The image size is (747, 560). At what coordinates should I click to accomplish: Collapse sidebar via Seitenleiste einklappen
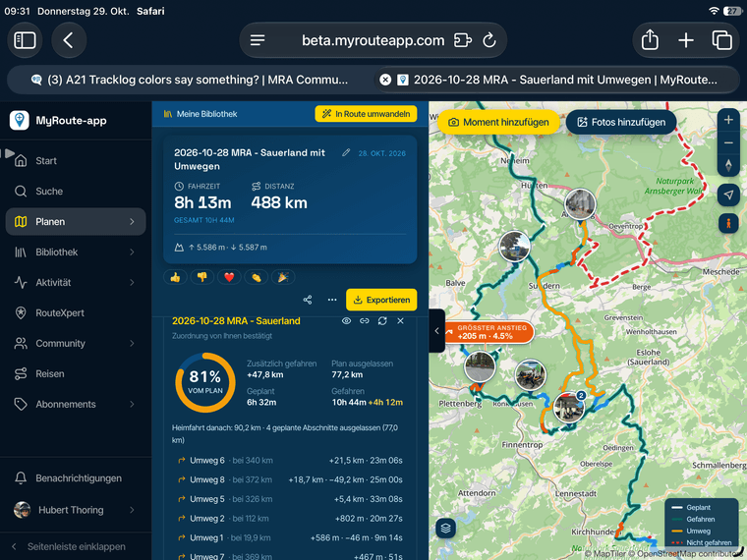tap(76, 546)
